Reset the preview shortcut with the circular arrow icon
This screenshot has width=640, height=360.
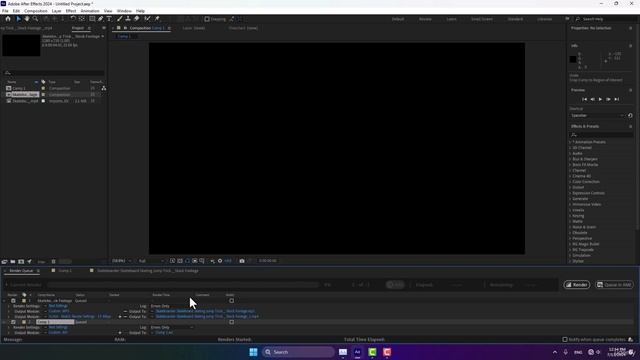[630, 116]
